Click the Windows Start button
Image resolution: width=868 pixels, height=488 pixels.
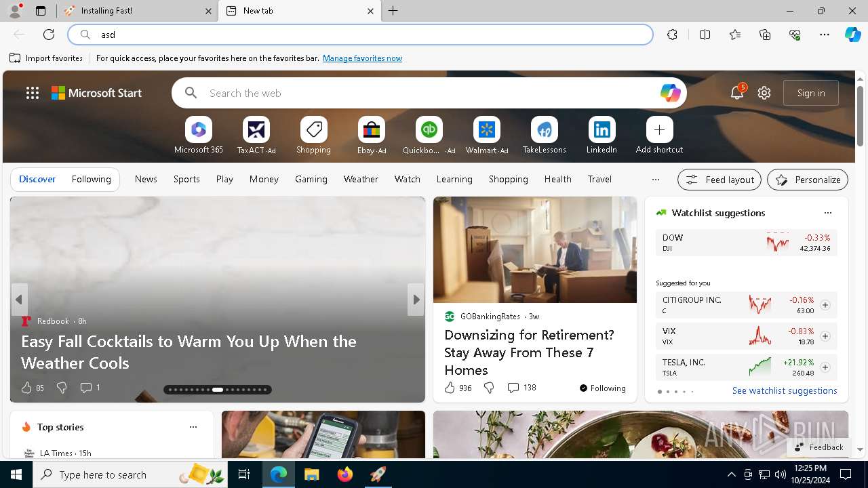point(16,474)
